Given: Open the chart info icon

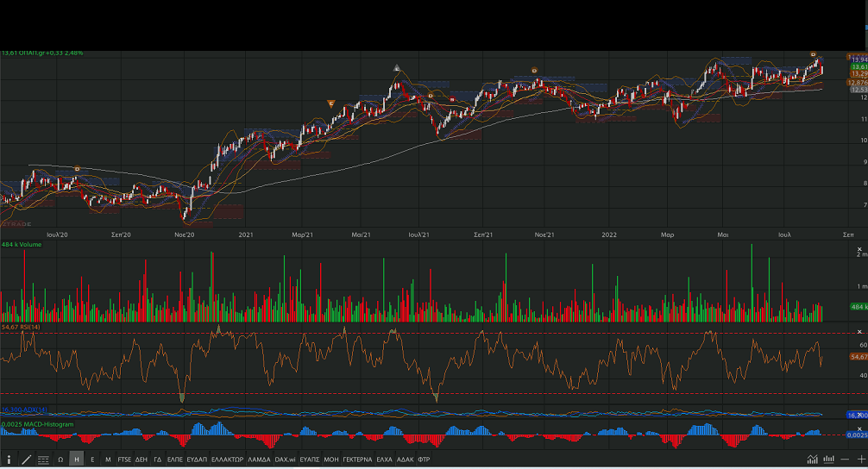Looking at the screenshot, I should click(9, 459).
